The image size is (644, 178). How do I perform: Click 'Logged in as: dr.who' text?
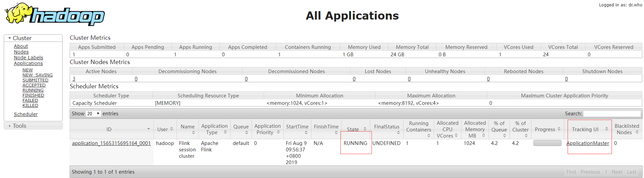point(621,5)
